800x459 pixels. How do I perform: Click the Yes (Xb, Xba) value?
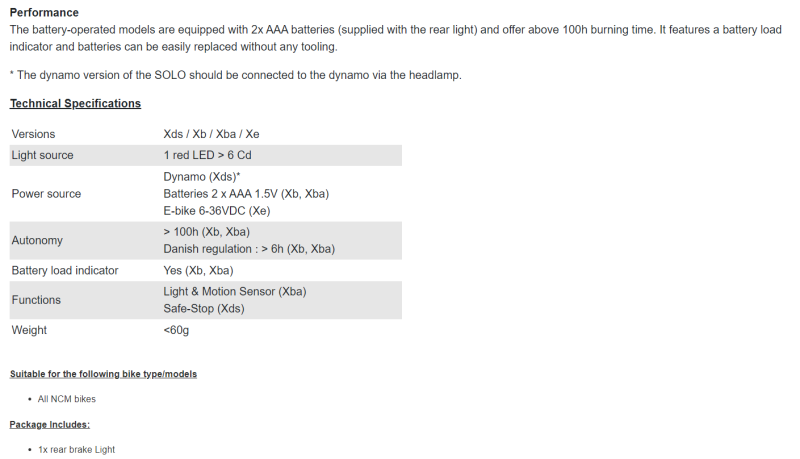[x=198, y=270]
